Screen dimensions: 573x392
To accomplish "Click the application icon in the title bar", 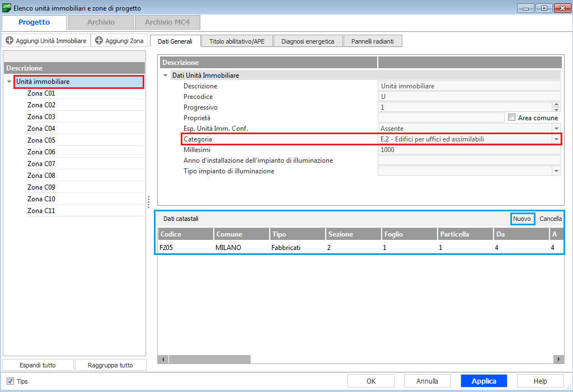I will (7, 8).
